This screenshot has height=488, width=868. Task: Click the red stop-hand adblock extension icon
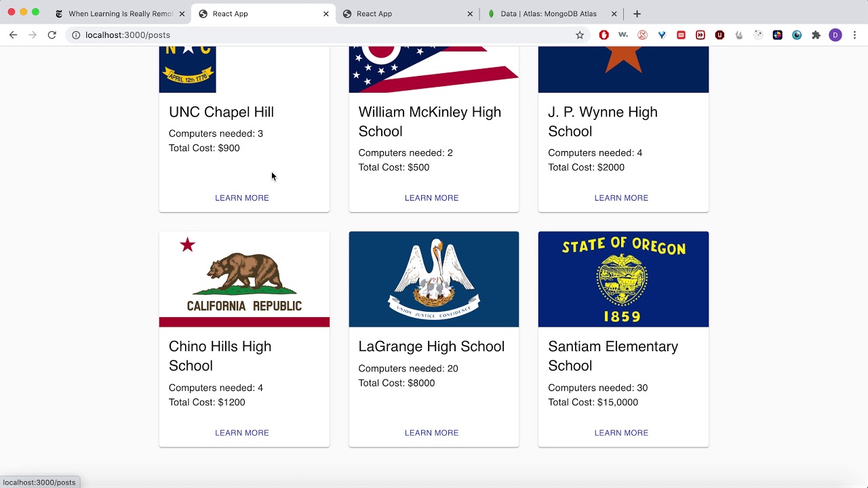[604, 35]
